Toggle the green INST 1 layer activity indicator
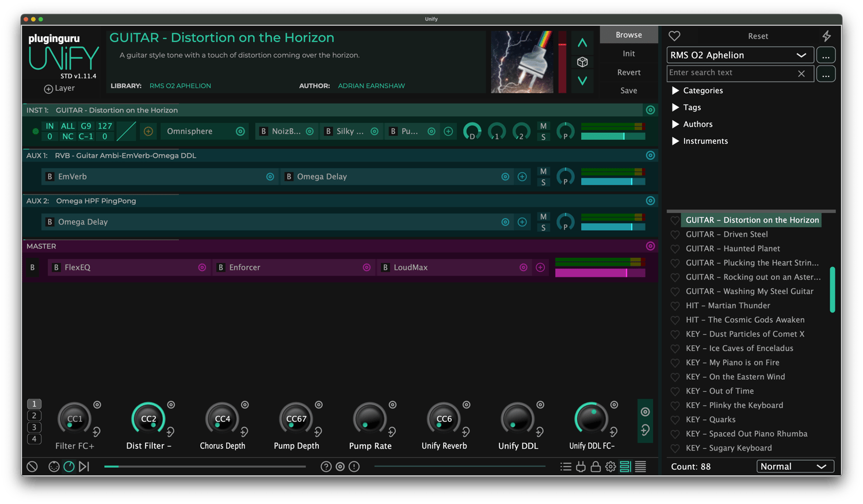863x504 pixels. pyautogui.click(x=36, y=131)
